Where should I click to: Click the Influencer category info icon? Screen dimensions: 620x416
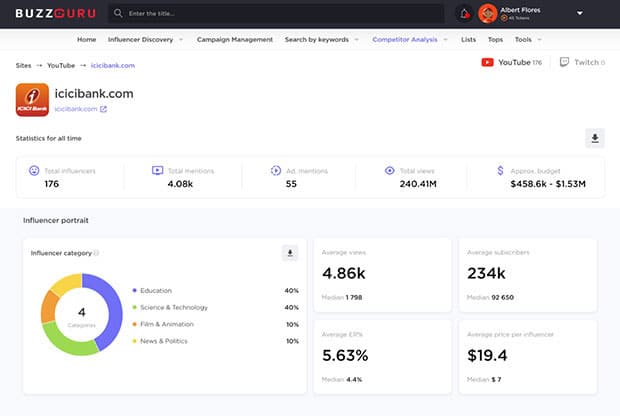(96, 253)
